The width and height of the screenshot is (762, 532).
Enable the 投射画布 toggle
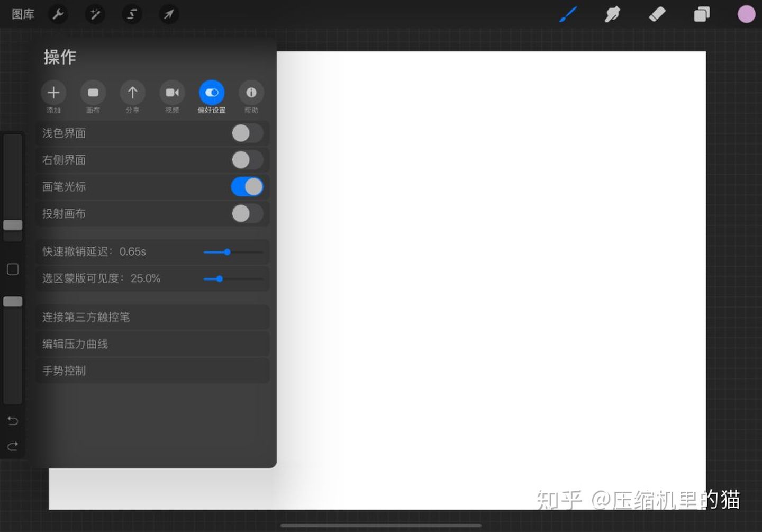[247, 214]
